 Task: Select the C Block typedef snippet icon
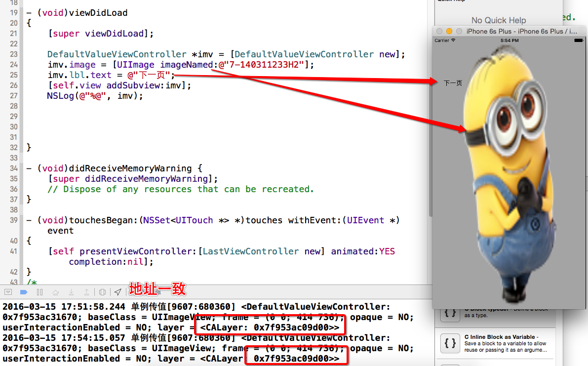(450, 314)
